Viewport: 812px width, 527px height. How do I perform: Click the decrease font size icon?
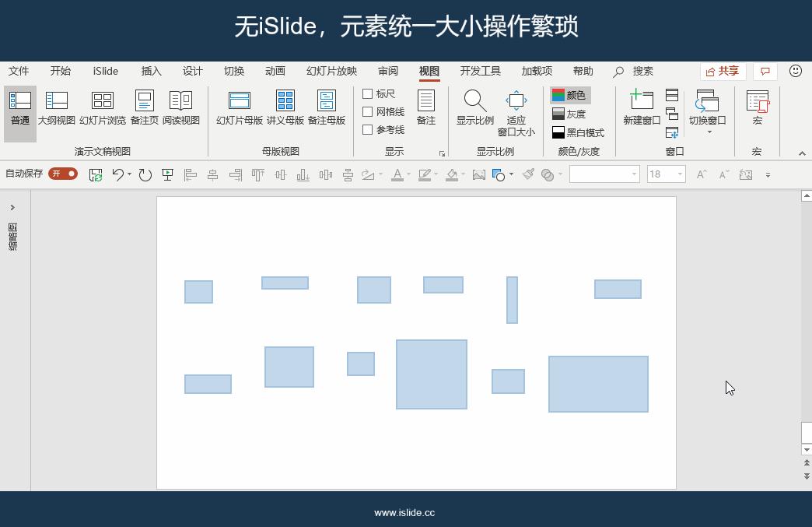pos(724,174)
